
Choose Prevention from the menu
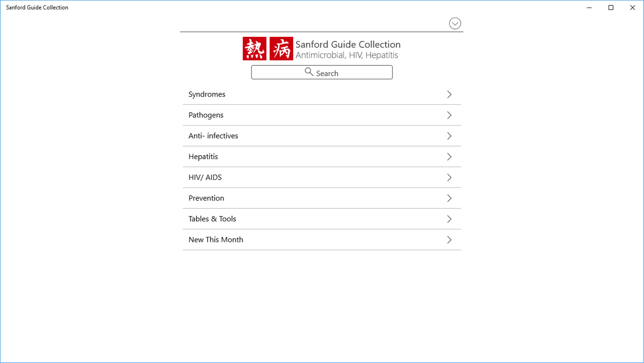point(206,198)
